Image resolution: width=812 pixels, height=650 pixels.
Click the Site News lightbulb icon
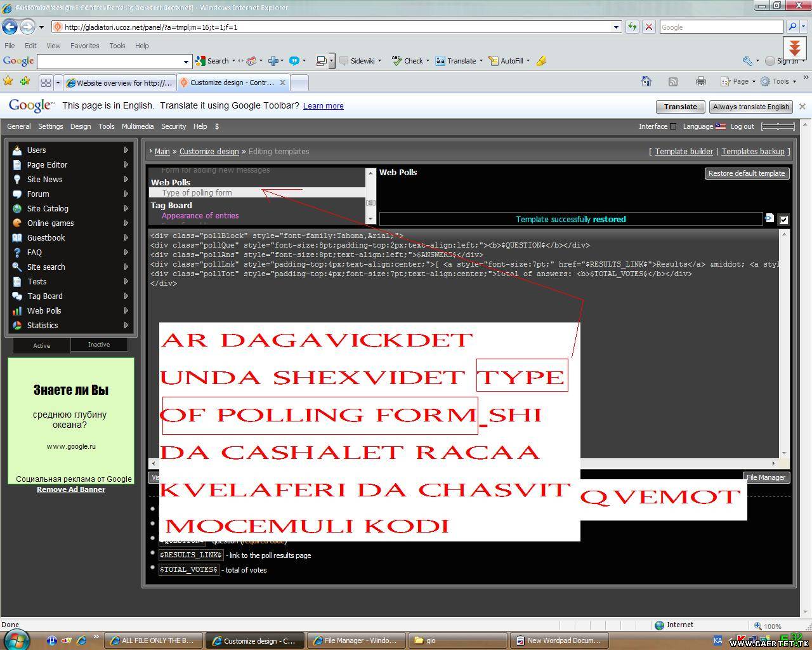(x=17, y=180)
